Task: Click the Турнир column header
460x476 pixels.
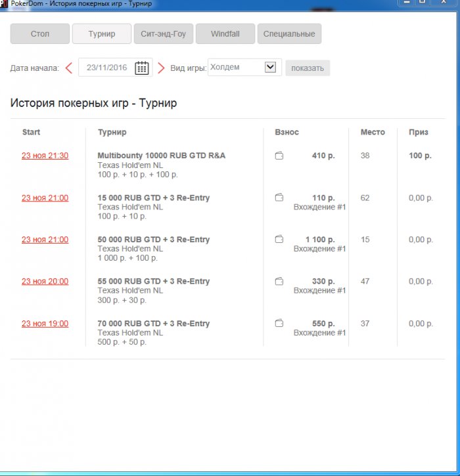Action: [112, 133]
